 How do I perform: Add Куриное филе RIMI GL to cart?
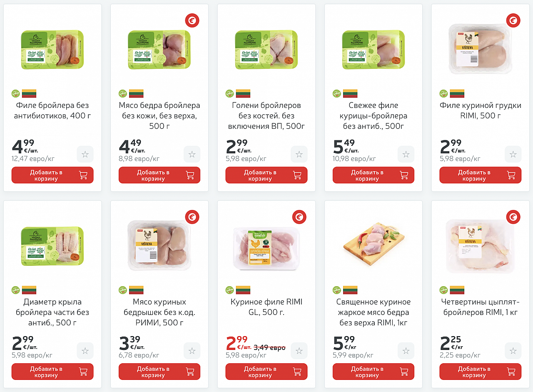[x=266, y=372]
